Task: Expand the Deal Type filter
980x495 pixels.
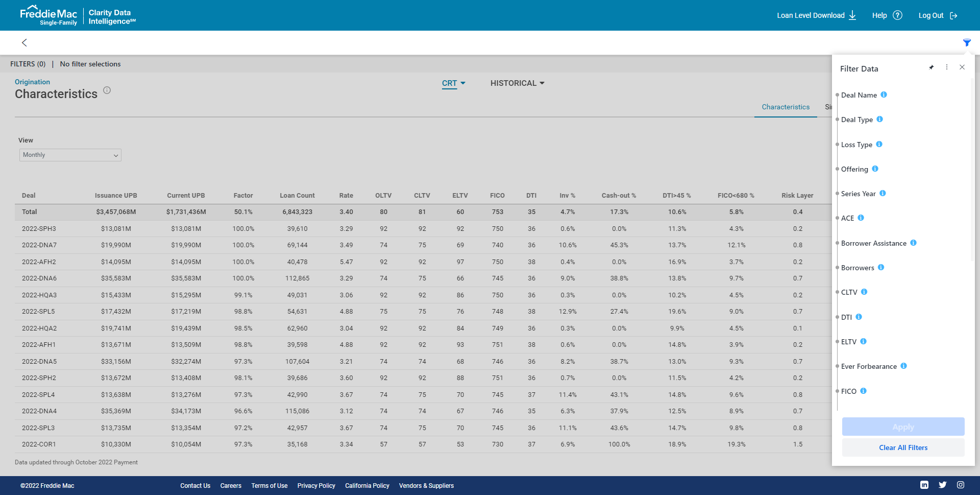Action: [857, 120]
